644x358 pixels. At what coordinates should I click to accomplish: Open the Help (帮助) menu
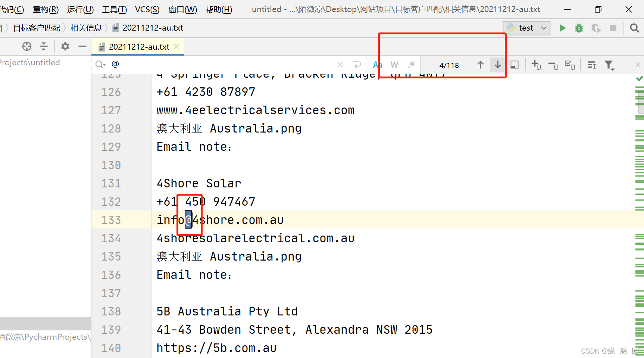[219, 9]
